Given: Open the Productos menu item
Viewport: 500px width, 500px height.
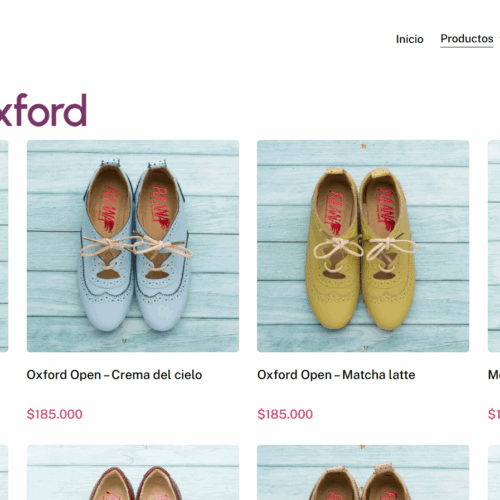Looking at the screenshot, I should pos(467,39).
